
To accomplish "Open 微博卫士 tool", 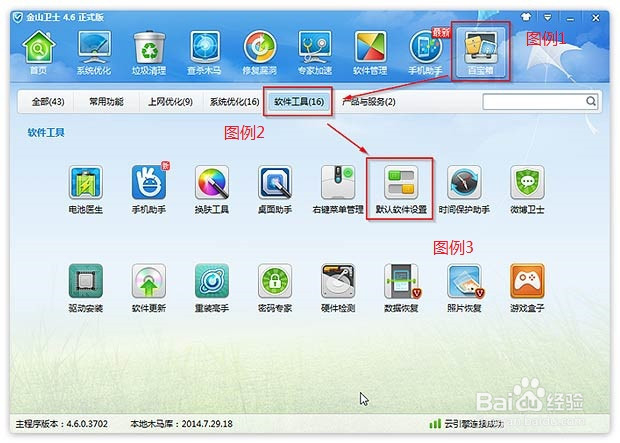I will coord(527,189).
